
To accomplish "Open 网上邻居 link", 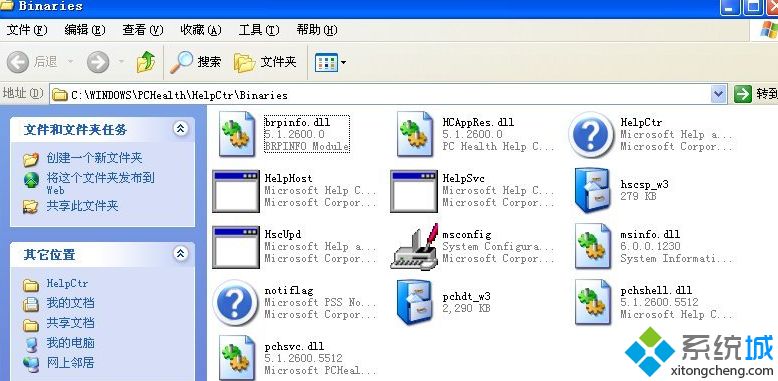I will pyautogui.click(x=70, y=363).
